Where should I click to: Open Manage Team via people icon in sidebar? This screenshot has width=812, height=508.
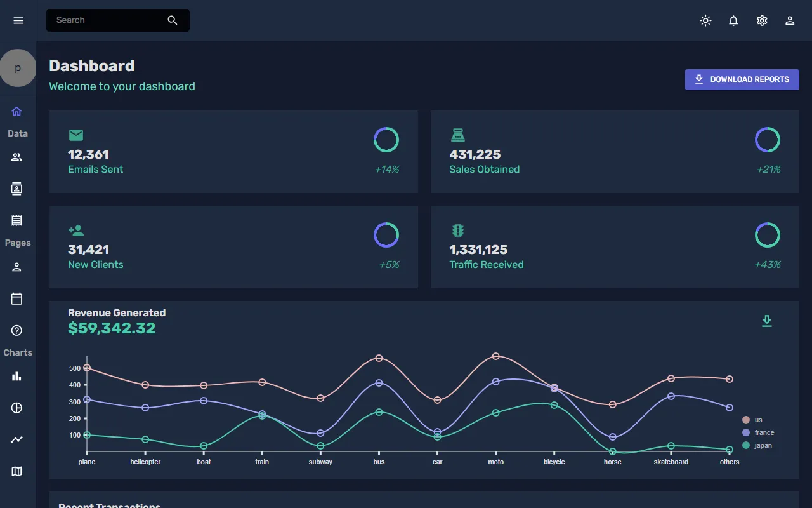[x=17, y=157]
